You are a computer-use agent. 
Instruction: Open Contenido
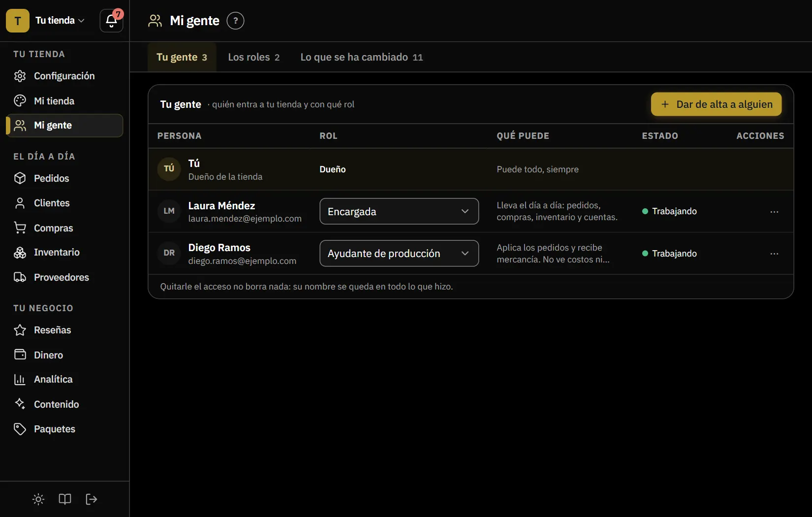[x=64, y=404]
